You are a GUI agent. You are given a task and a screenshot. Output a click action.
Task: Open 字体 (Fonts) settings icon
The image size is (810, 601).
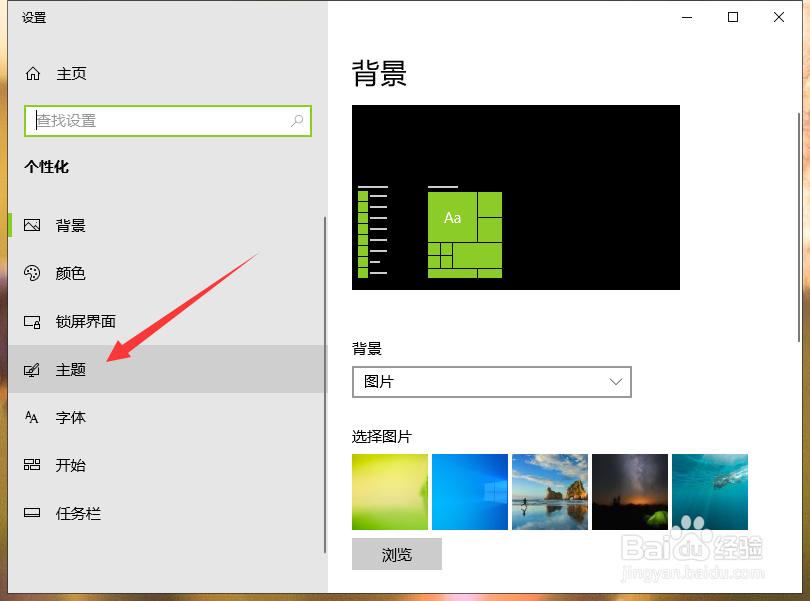[x=31, y=417]
